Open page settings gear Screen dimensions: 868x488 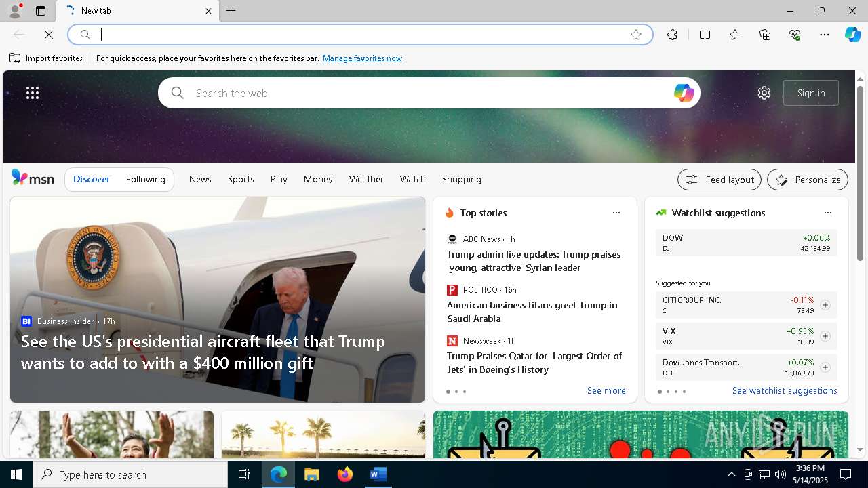pyautogui.click(x=764, y=93)
